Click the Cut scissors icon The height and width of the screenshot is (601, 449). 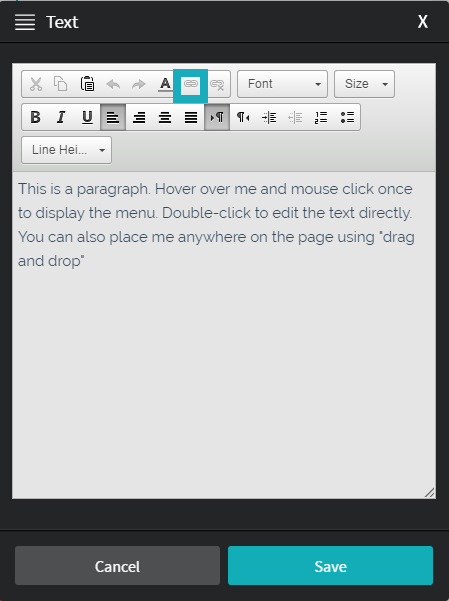(36, 84)
